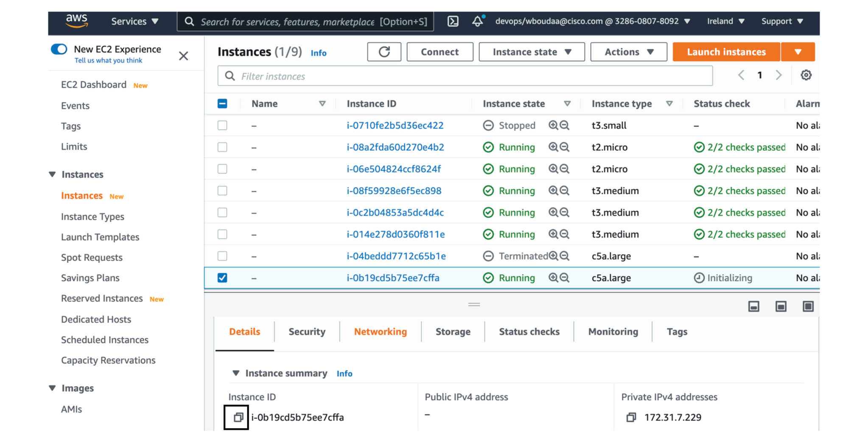
Task: Open the Support dropdown
Action: coord(782,21)
